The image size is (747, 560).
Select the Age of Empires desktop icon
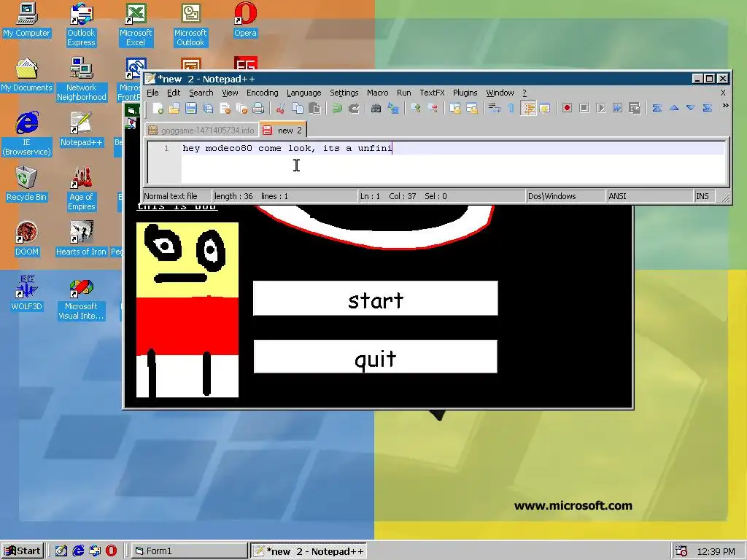tap(81, 189)
